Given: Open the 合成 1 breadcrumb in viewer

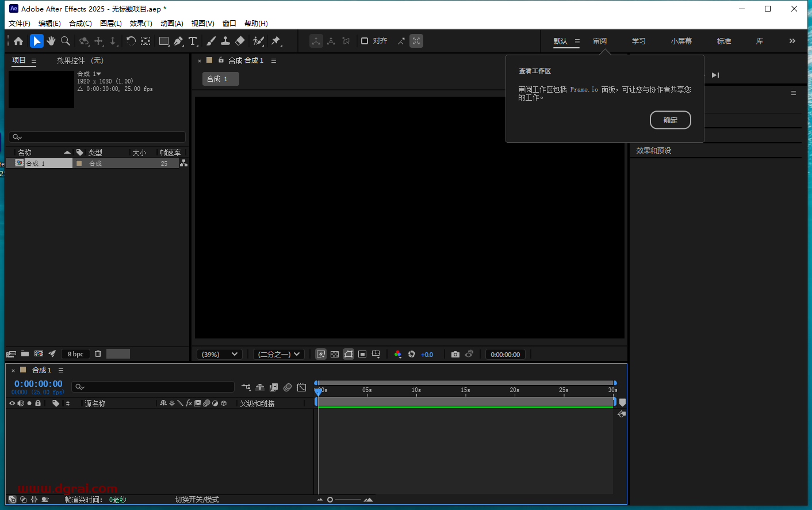Looking at the screenshot, I should point(220,79).
